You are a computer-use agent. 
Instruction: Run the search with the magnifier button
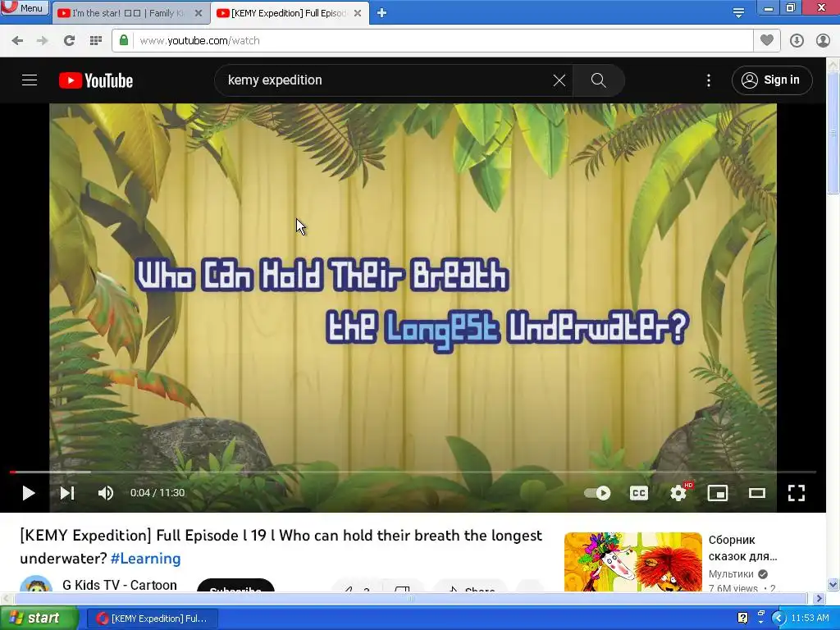598,80
